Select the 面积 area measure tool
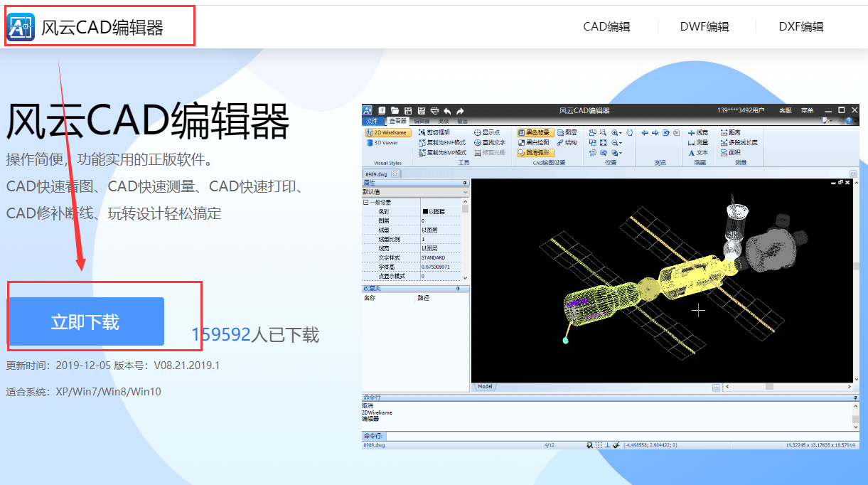 (x=730, y=152)
